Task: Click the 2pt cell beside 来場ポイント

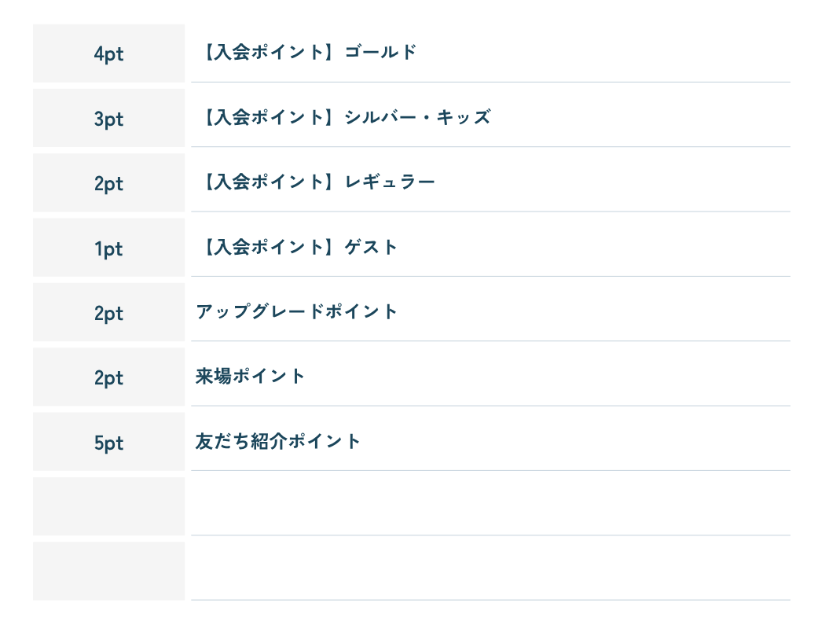Action: click(x=108, y=377)
